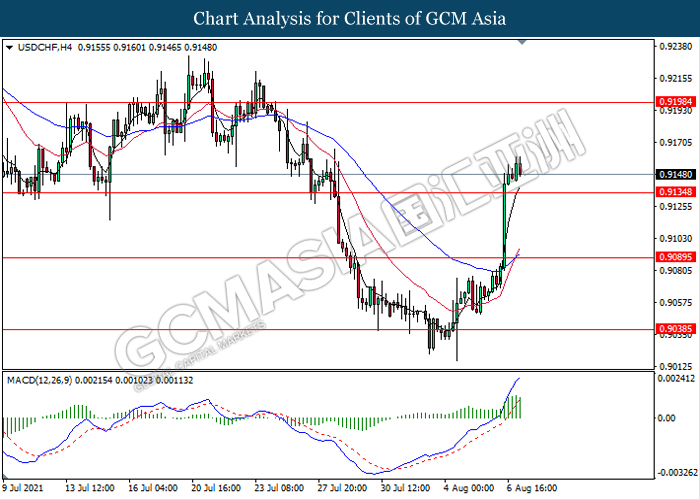
Task: Click the triangle arrow beside USDCHF,H4
Action: [x=9, y=47]
